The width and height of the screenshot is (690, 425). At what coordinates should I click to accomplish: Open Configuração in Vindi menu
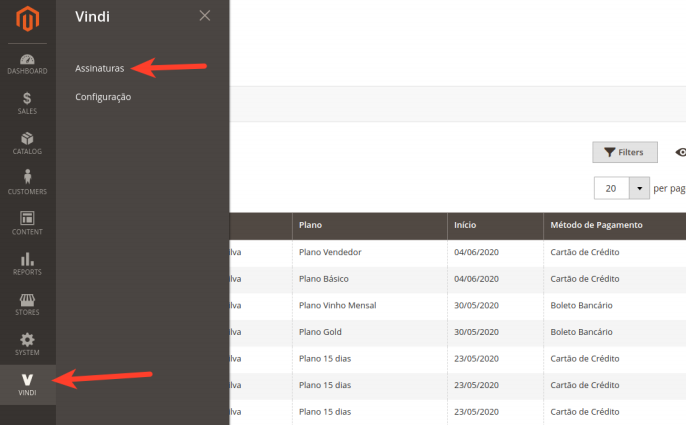point(103,97)
